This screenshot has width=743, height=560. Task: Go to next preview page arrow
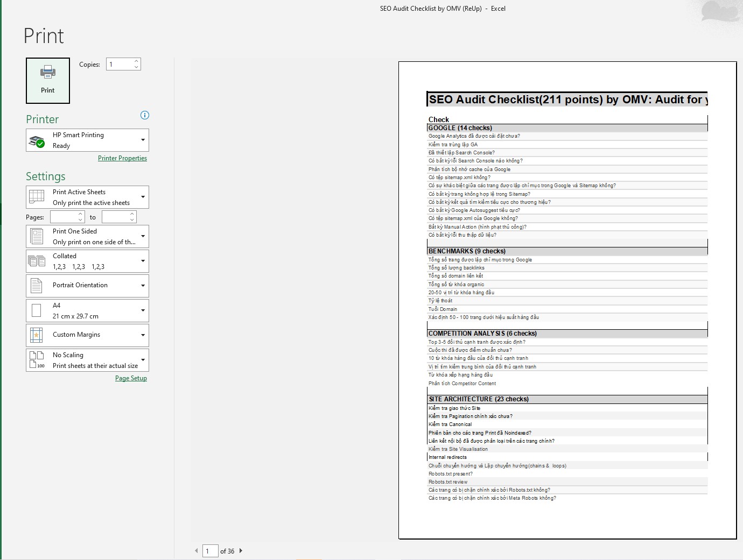[241, 551]
